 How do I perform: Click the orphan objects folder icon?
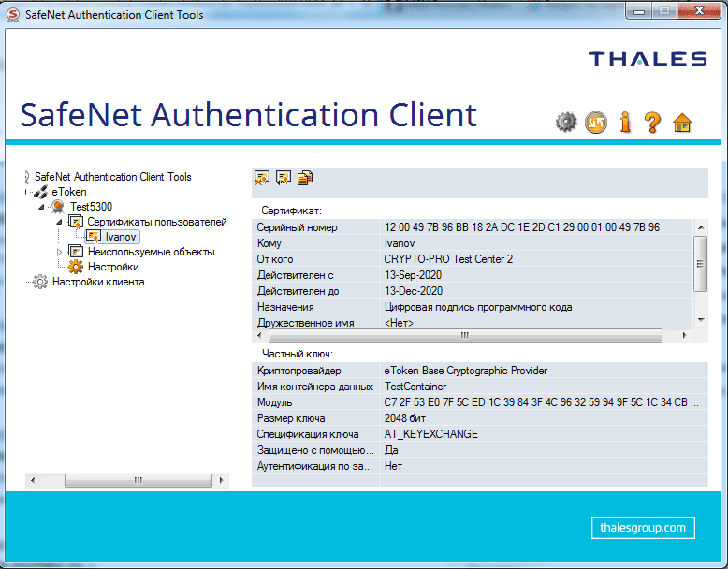click(76, 252)
